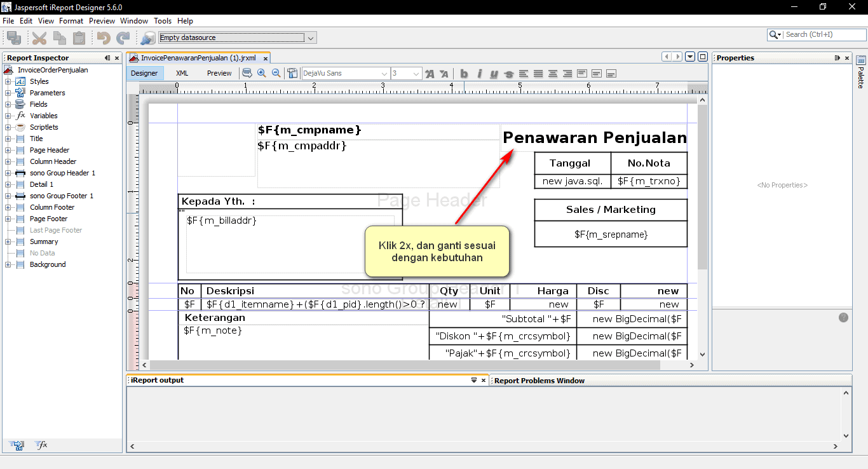Screen dimensions: 868x469
Task: Expand the Page Header tree node
Action: pos(8,150)
